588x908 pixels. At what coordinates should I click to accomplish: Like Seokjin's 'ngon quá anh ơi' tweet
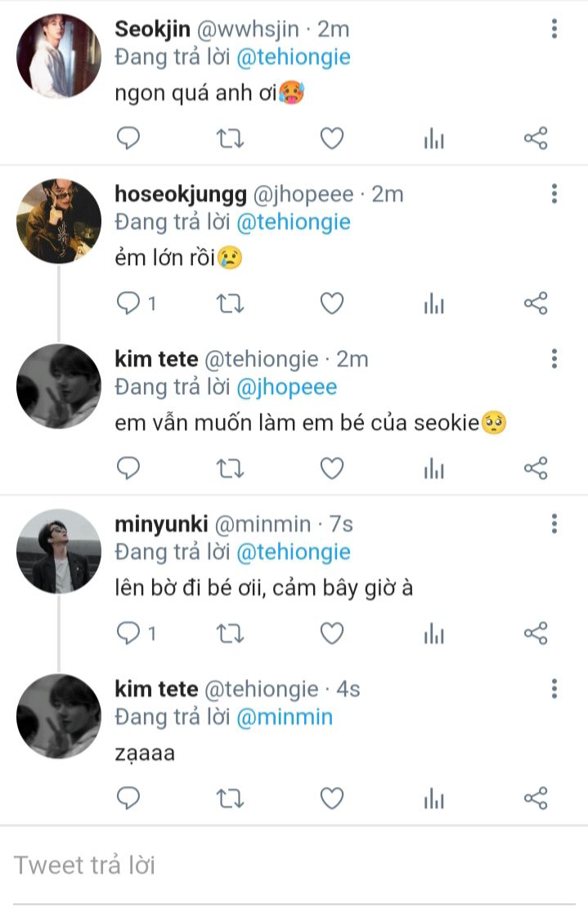pos(331,138)
